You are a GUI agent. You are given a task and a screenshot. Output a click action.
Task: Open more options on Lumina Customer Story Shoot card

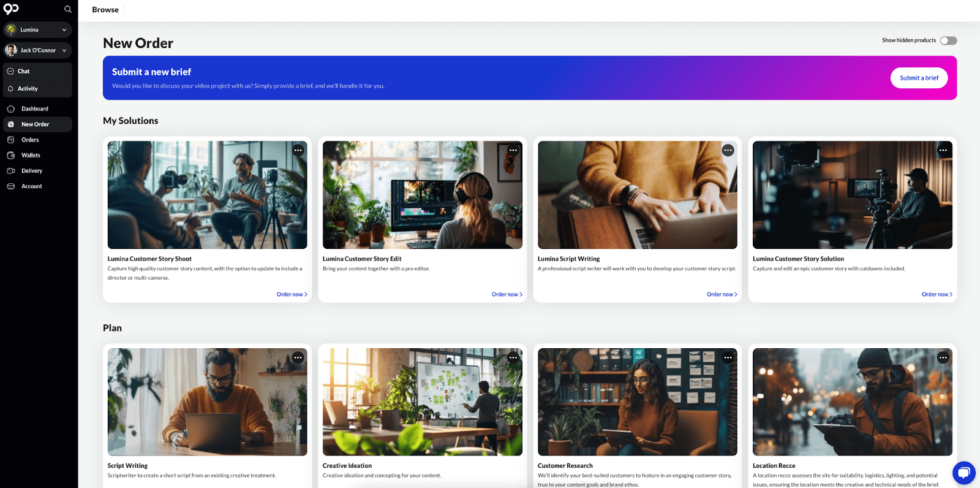(298, 150)
